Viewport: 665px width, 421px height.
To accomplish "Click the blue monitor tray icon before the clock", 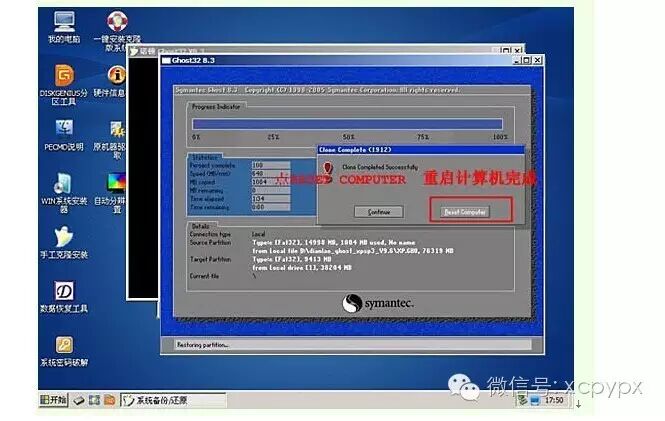I will tap(535, 400).
